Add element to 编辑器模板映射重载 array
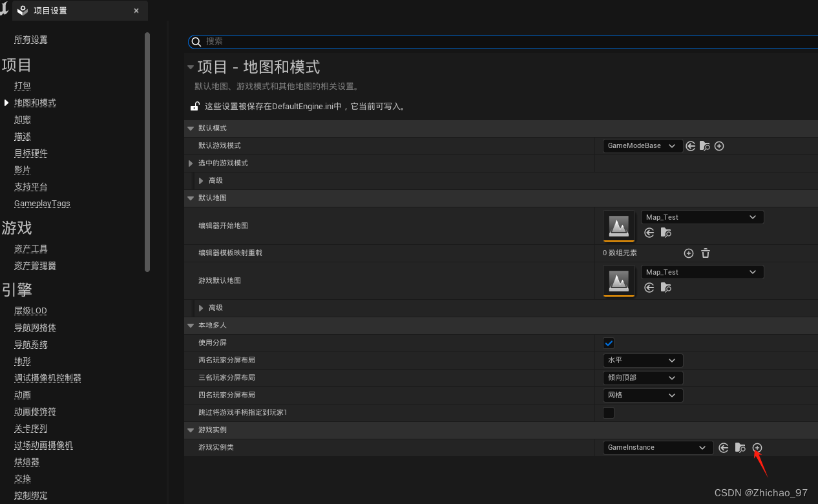 tap(688, 253)
